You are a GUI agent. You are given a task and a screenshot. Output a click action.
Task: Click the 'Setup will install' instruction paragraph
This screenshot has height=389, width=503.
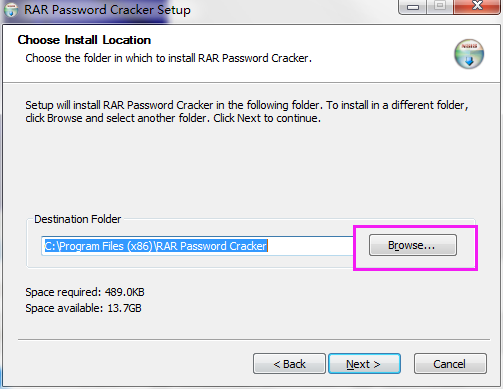click(247, 111)
